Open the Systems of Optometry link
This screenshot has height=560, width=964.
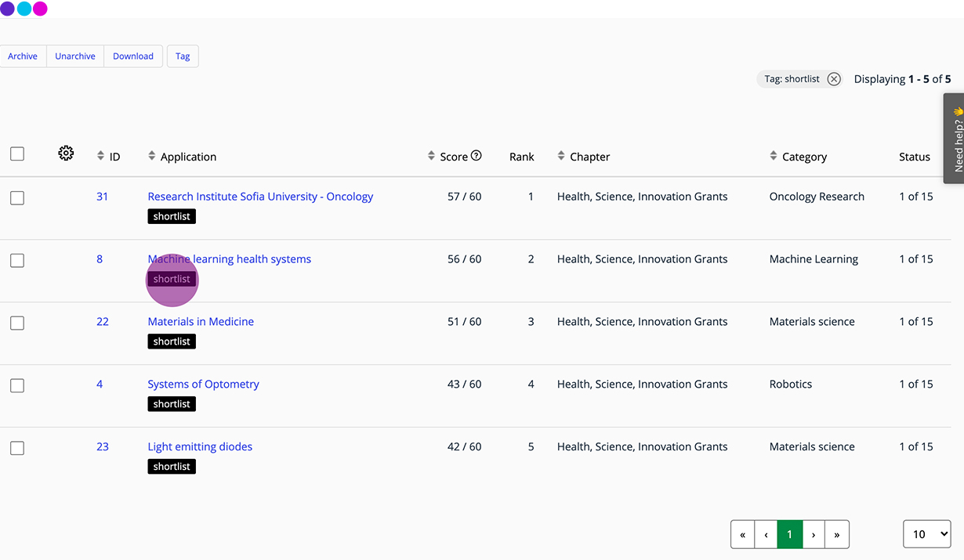coord(203,385)
